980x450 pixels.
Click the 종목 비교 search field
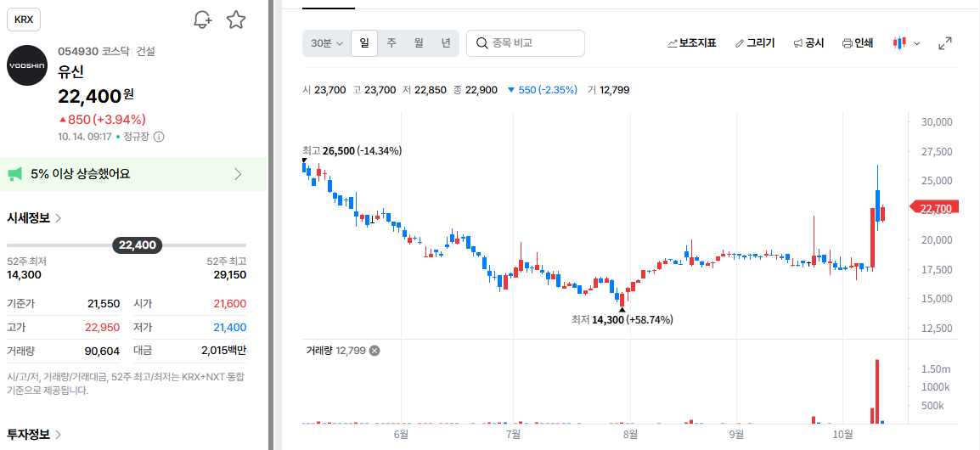526,43
